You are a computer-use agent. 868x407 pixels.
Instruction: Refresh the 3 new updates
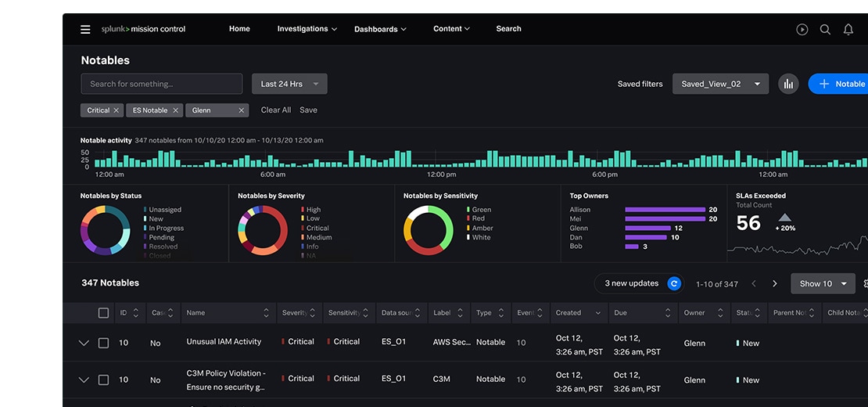click(x=674, y=283)
